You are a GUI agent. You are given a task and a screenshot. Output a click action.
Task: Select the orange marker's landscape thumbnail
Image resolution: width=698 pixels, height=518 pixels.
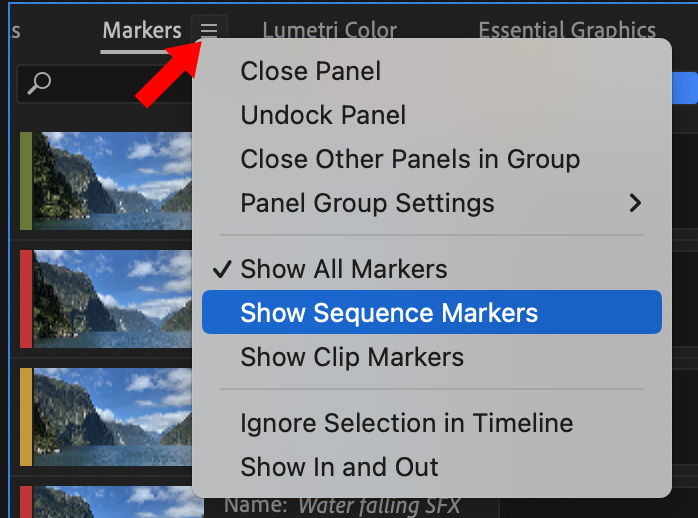112,417
